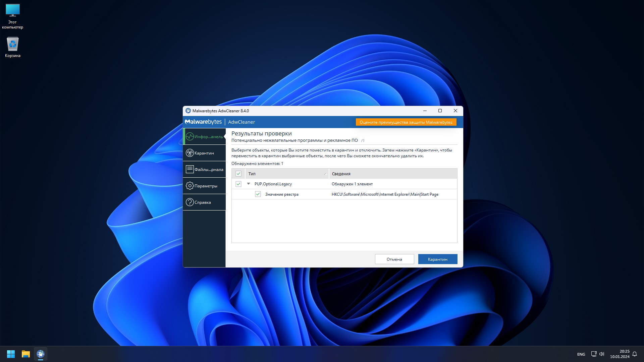Viewport: 644px width, 362px height.
Task: Sort by the Тип column header arrow
Action: (x=325, y=174)
